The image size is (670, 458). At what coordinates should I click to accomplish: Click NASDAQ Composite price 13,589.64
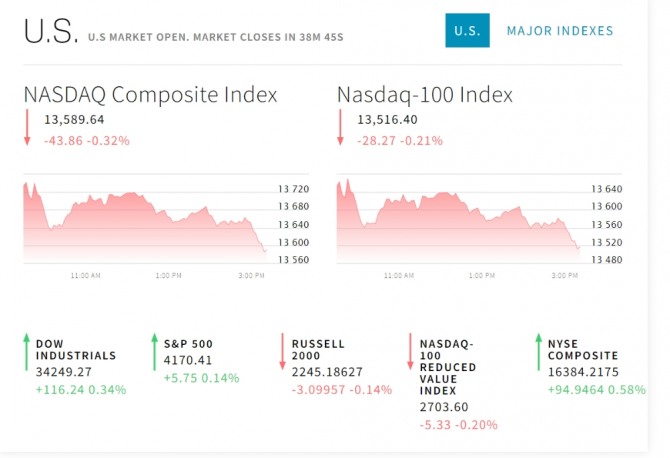(74, 120)
